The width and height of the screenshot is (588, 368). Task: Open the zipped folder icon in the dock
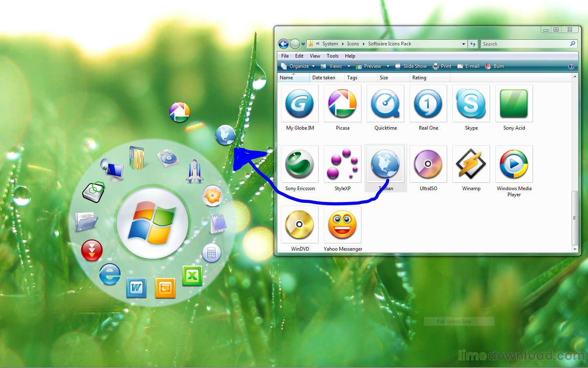coord(137,158)
